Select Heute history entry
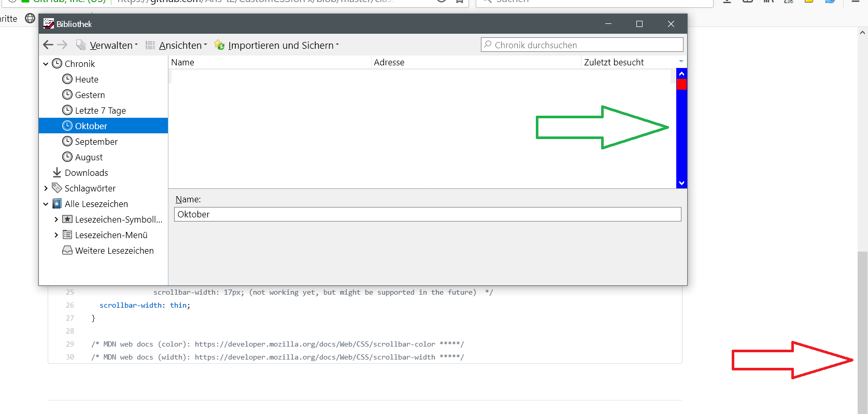The width and height of the screenshot is (868, 414). pyautogui.click(x=87, y=79)
